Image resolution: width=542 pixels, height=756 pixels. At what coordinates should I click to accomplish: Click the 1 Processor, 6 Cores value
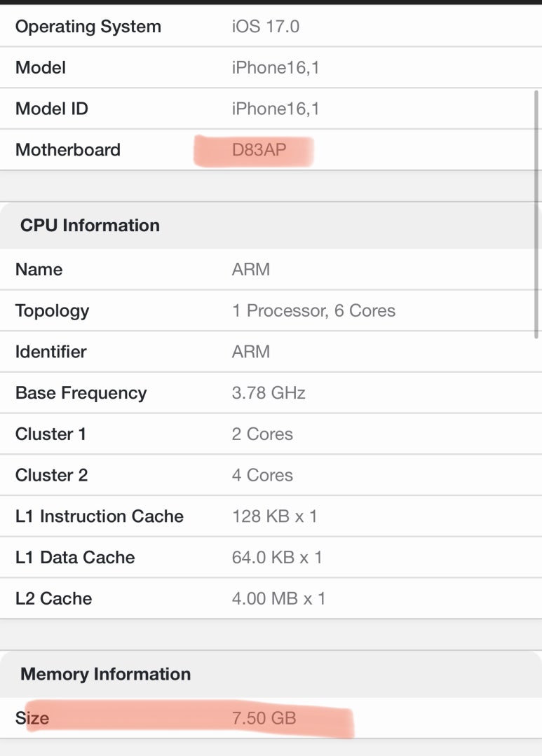coord(313,310)
